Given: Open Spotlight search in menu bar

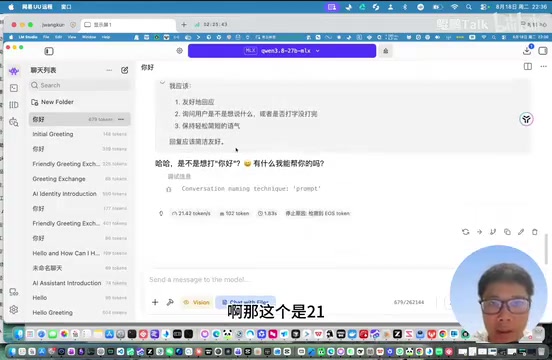Looking at the screenshot, I should click(469, 7).
